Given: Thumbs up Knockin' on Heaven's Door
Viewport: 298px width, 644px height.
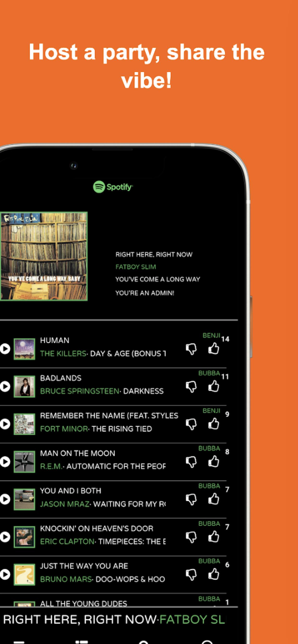Looking at the screenshot, I should click(214, 536).
